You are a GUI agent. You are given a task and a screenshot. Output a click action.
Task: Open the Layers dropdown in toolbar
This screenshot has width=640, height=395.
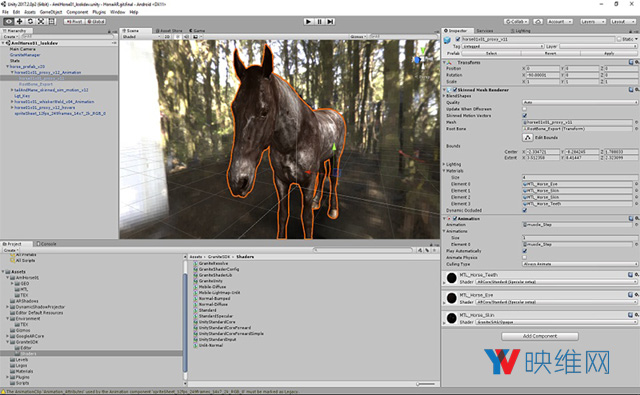(x=593, y=21)
